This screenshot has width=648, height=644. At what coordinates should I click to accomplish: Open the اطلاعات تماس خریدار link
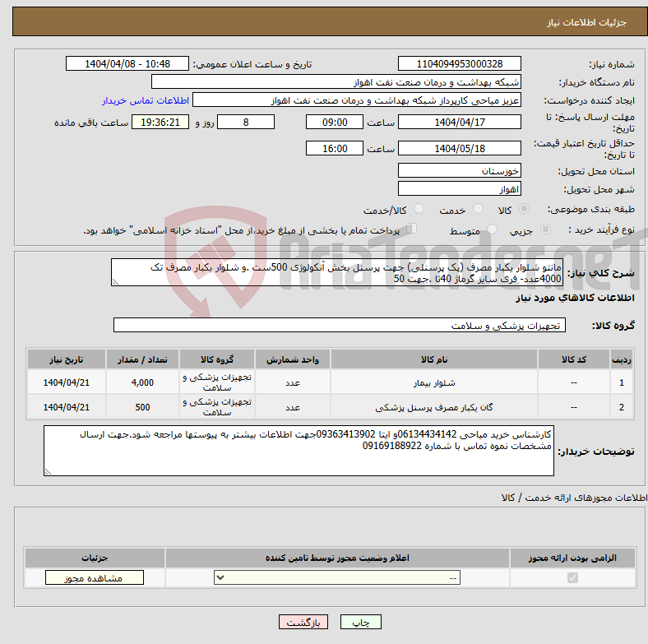click(146, 100)
